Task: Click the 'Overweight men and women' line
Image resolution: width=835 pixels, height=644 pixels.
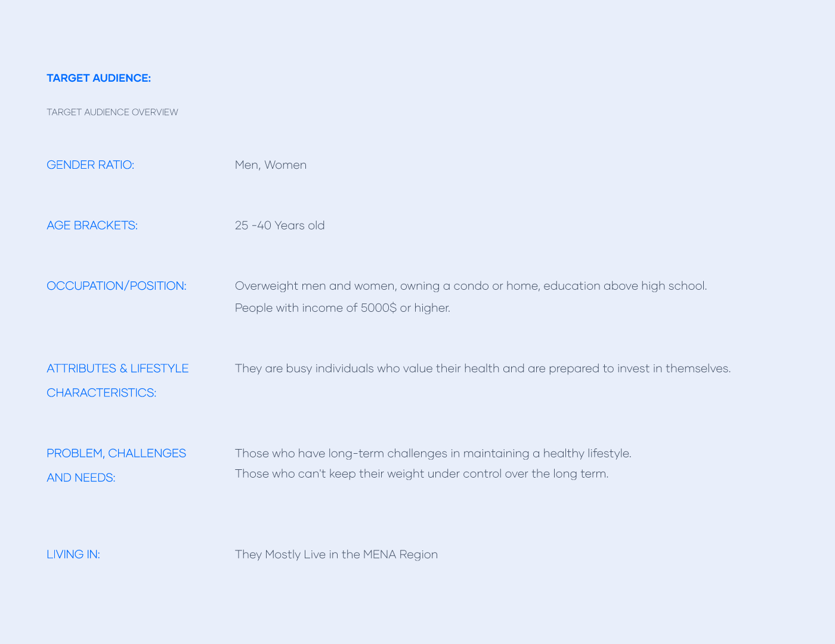Action: pyautogui.click(x=471, y=286)
